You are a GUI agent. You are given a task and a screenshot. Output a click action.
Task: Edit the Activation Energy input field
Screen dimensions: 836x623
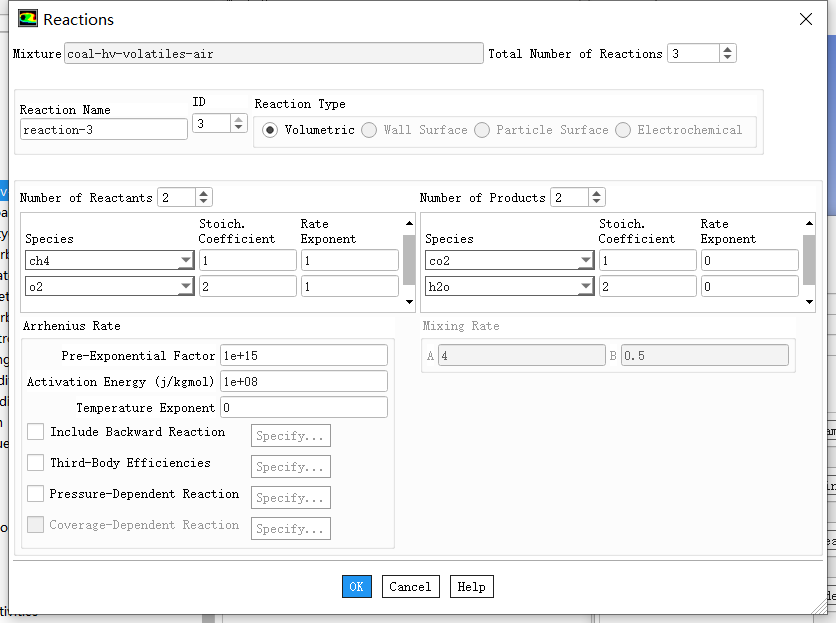[303, 382]
